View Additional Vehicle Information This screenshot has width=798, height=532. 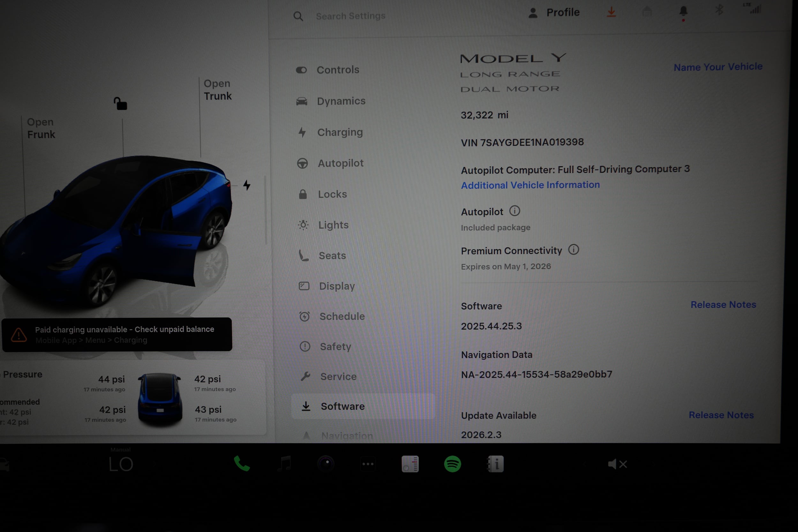tap(530, 185)
